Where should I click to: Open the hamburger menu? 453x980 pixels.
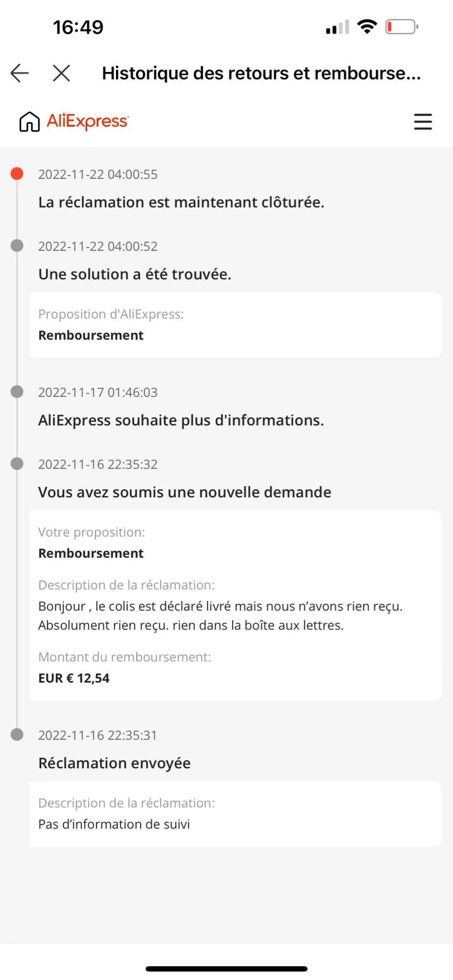coord(423,122)
